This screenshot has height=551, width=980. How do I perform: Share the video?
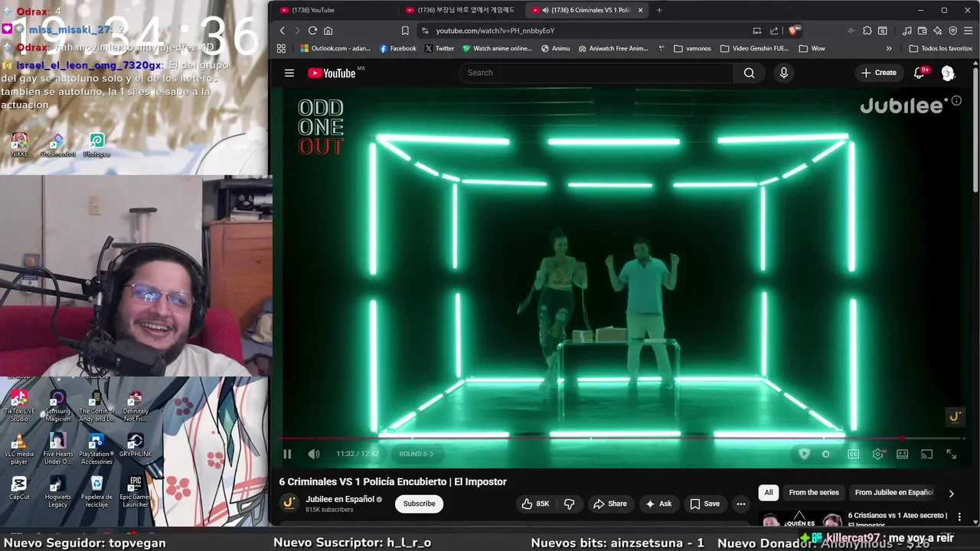tap(610, 504)
